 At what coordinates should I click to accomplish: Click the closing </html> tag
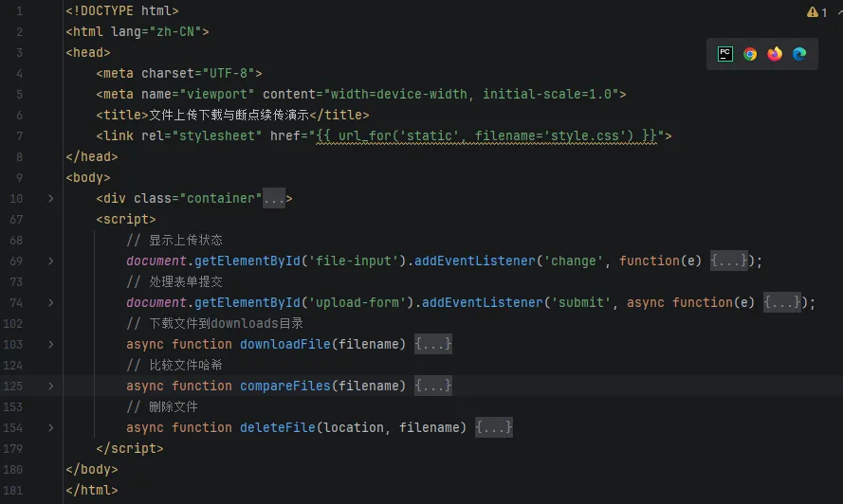[92, 490]
